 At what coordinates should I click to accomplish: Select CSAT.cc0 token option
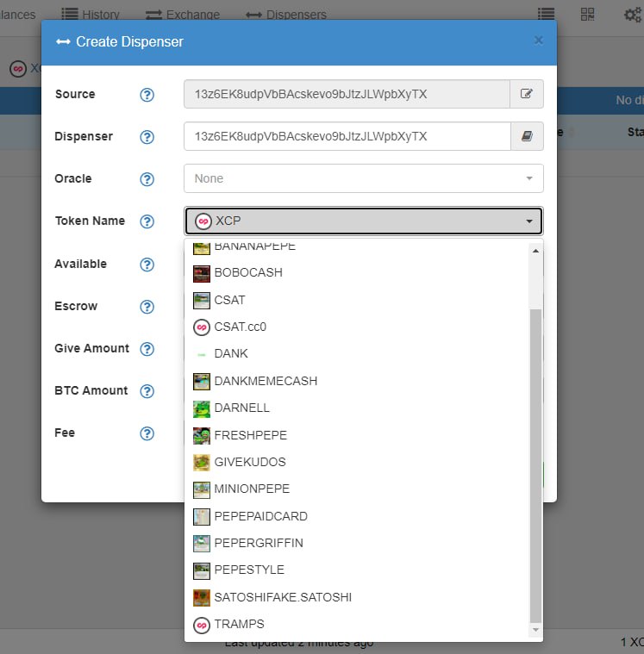click(x=357, y=327)
